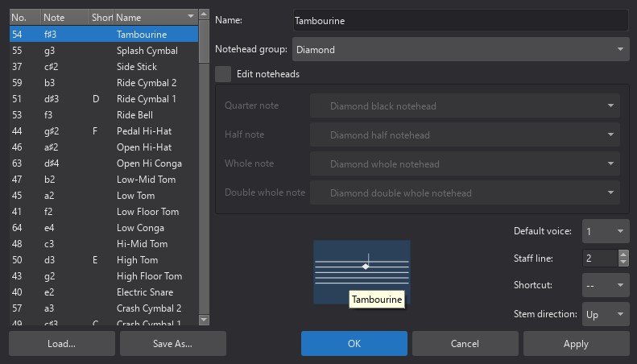This screenshot has height=364, width=637.
Task: Select Pedal Hi-Hat row in the list
Action: coord(143,131)
